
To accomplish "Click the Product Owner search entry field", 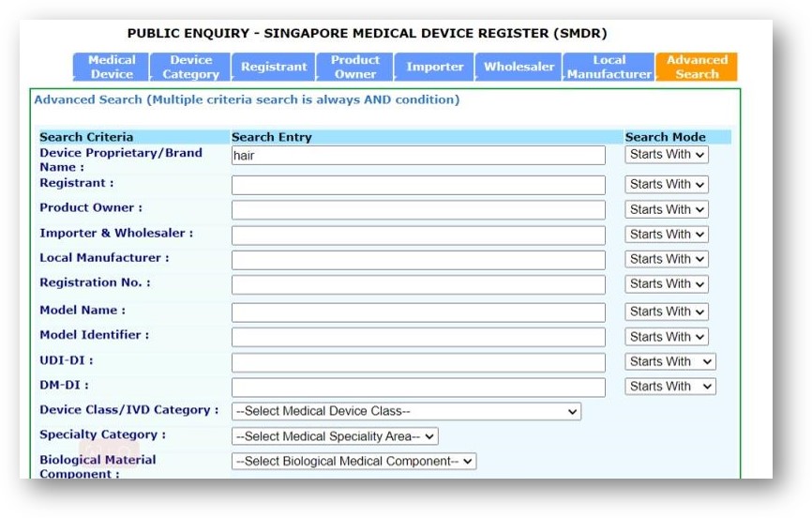I will pos(418,210).
